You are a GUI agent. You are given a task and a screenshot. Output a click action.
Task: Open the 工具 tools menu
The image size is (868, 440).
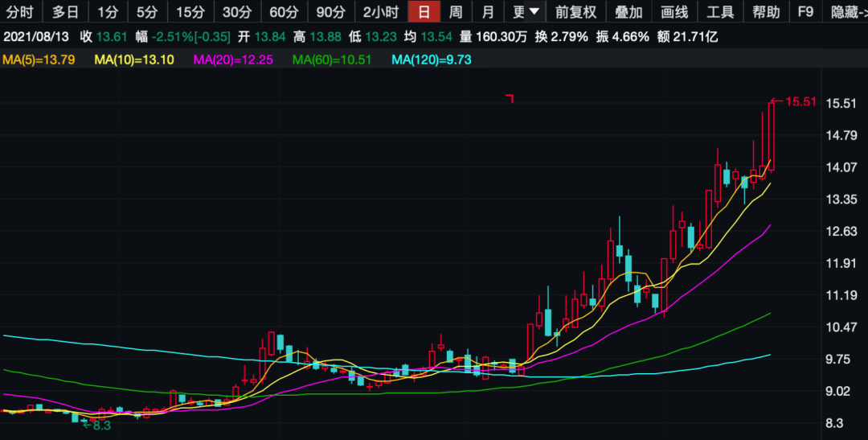tap(720, 11)
